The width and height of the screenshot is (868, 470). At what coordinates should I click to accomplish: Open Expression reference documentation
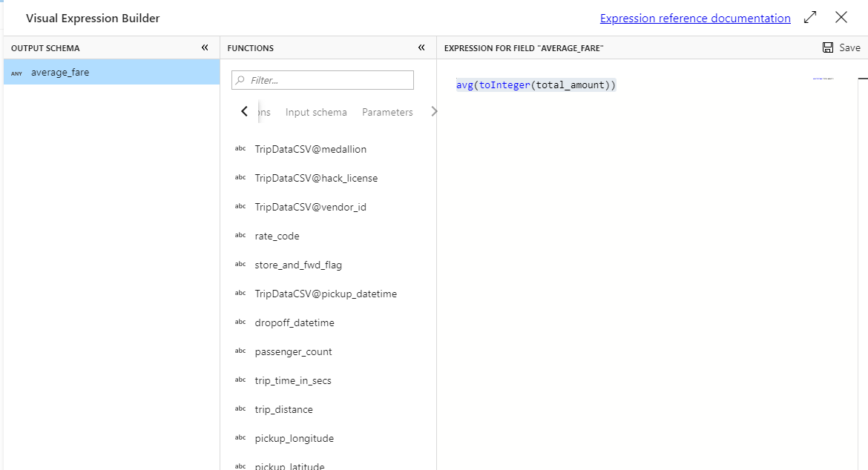point(694,18)
